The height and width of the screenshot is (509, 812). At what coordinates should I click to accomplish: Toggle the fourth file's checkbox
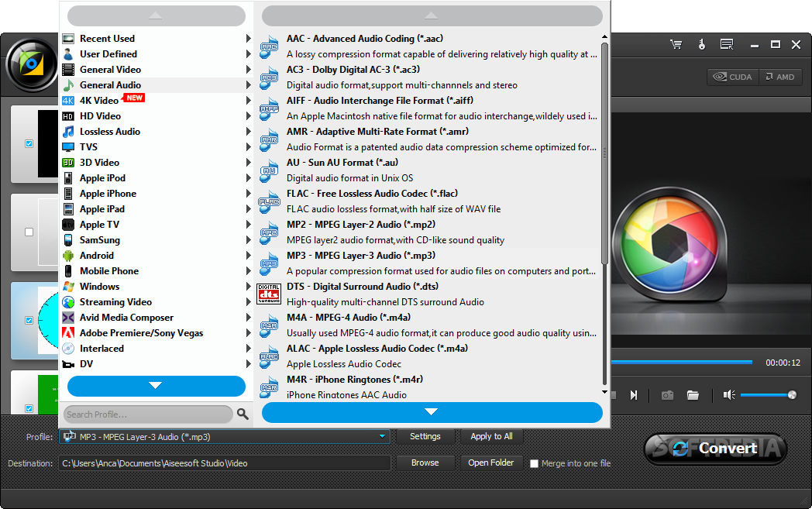point(29,408)
